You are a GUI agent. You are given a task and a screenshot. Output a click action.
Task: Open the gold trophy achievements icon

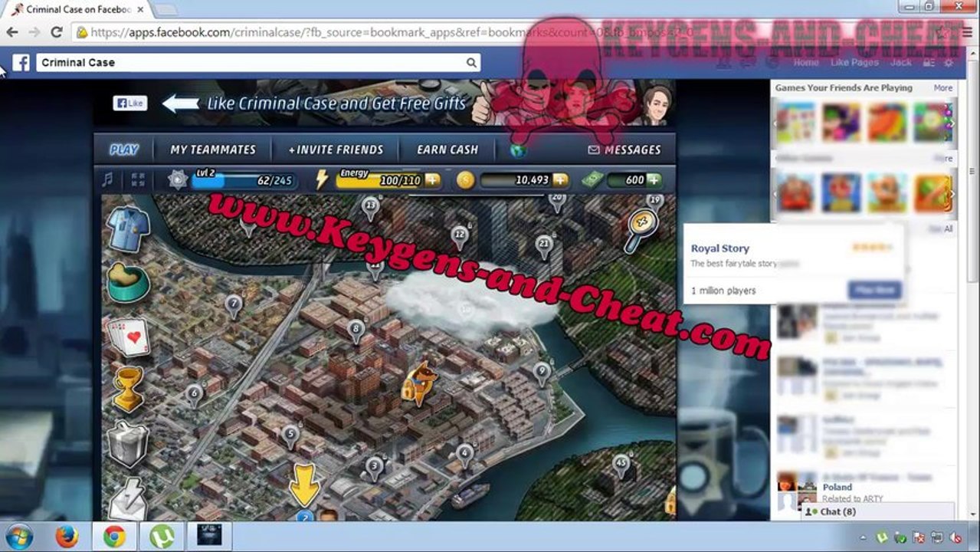[128, 389]
